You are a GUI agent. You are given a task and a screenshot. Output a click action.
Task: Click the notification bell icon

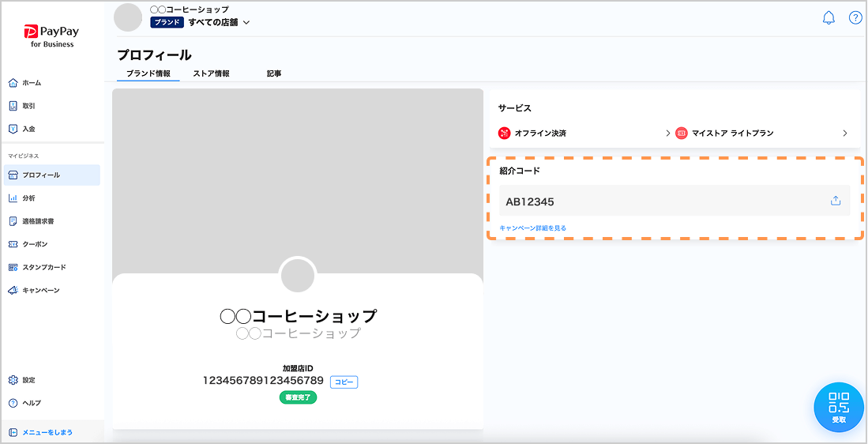point(829,18)
